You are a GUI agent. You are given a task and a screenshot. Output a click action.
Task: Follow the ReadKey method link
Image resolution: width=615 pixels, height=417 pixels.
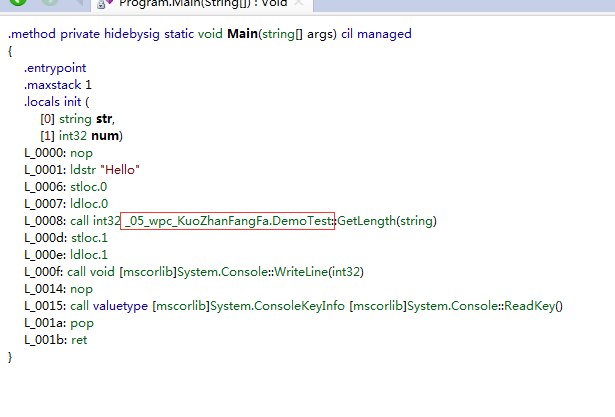click(x=530, y=306)
